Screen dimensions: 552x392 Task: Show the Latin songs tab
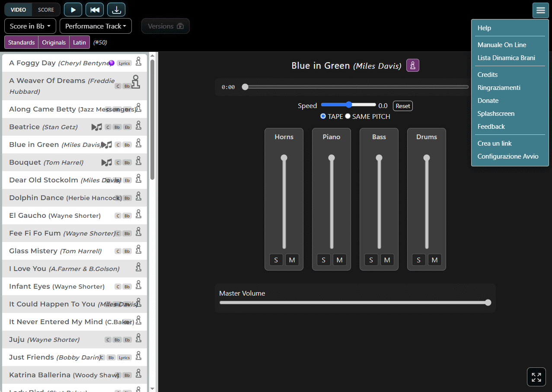(x=80, y=42)
